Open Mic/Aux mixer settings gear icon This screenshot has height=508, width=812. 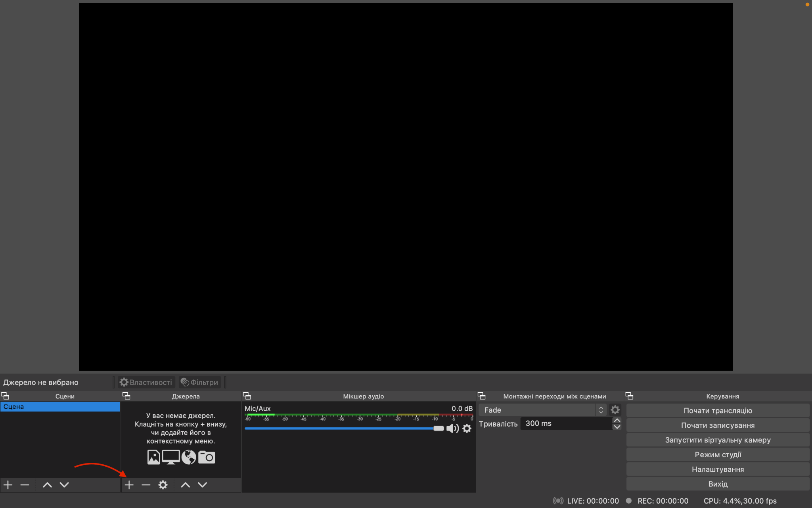coord(467,428)
